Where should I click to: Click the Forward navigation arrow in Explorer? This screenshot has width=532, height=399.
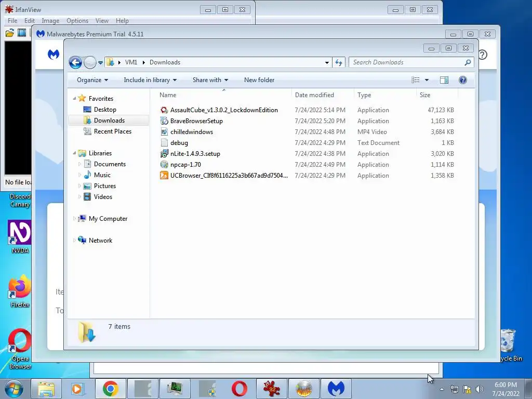tap(90, 62)
